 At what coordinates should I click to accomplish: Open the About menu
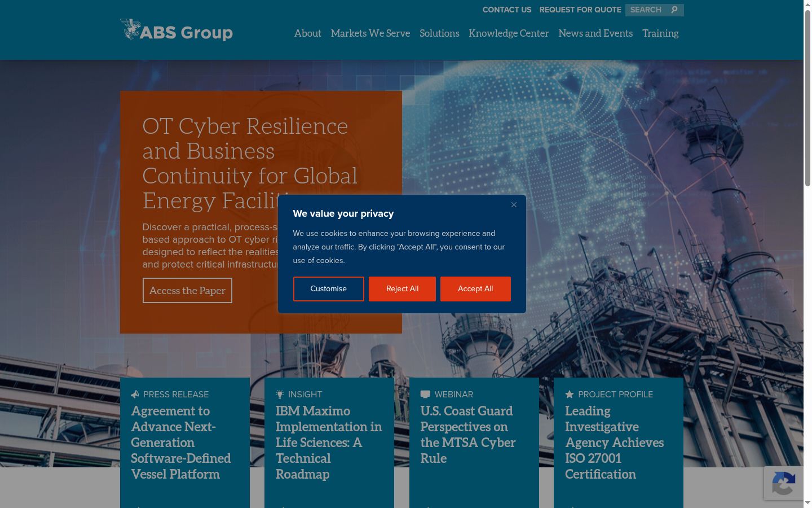coord(308,33)
